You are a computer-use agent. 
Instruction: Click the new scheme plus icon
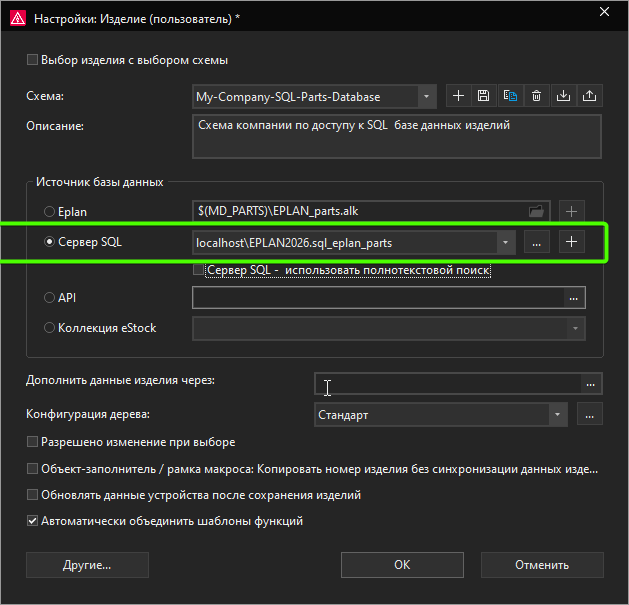click(459, 96)
